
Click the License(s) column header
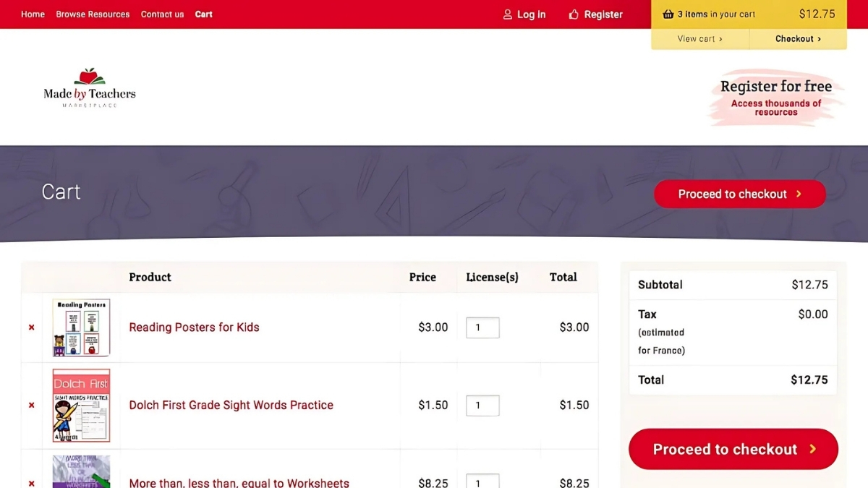(492, 277)
